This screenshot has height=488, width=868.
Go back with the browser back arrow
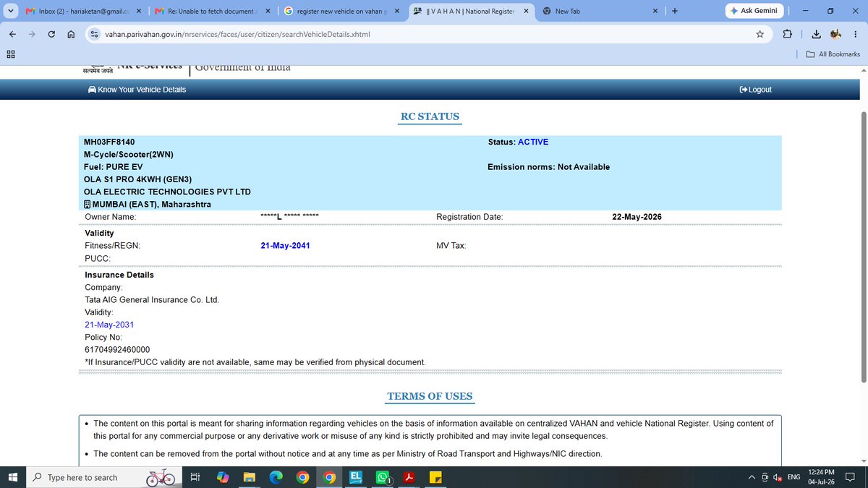pyautogui.click(x=12, y=34)
